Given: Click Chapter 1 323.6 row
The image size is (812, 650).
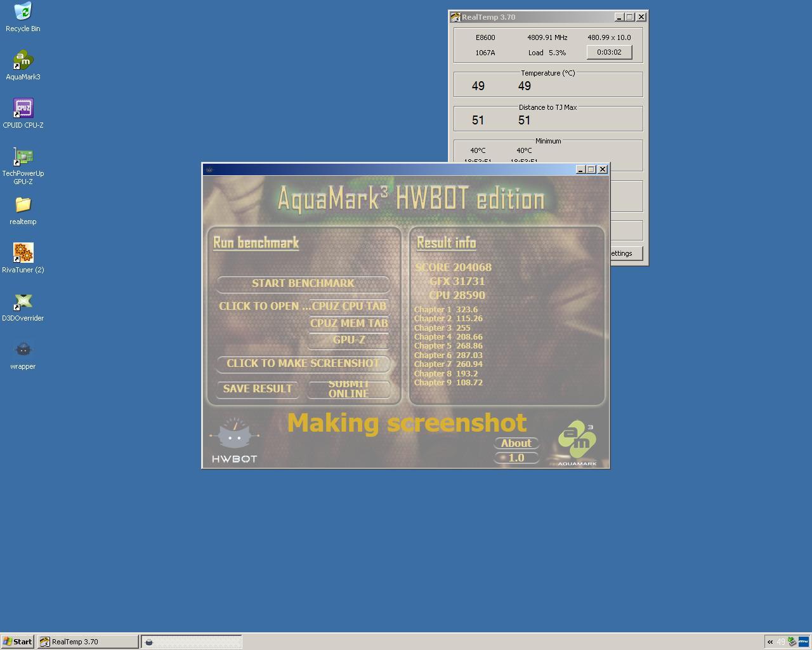Looking at the screenshot, I should (x=446, y=310).
